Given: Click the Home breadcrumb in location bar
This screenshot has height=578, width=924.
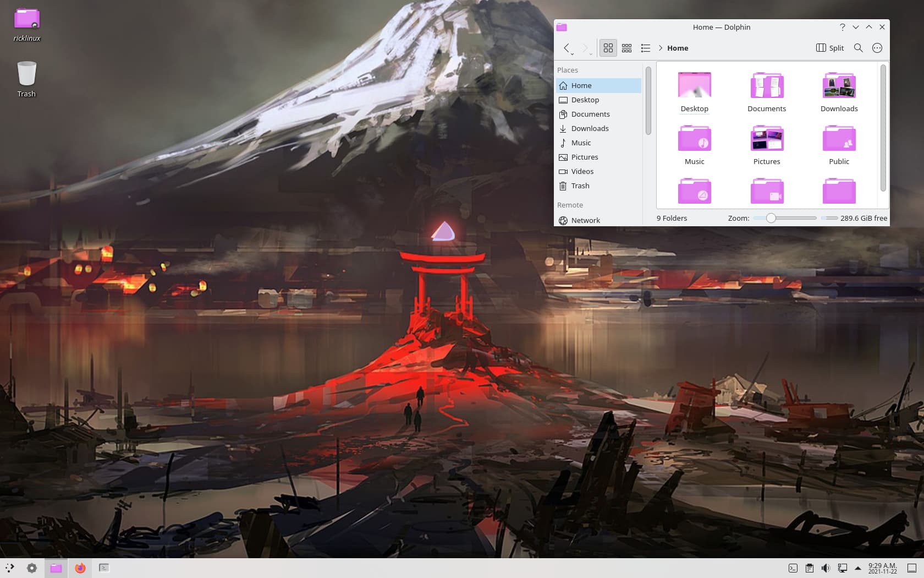Looking at the screenshot, I should point(678,48).
